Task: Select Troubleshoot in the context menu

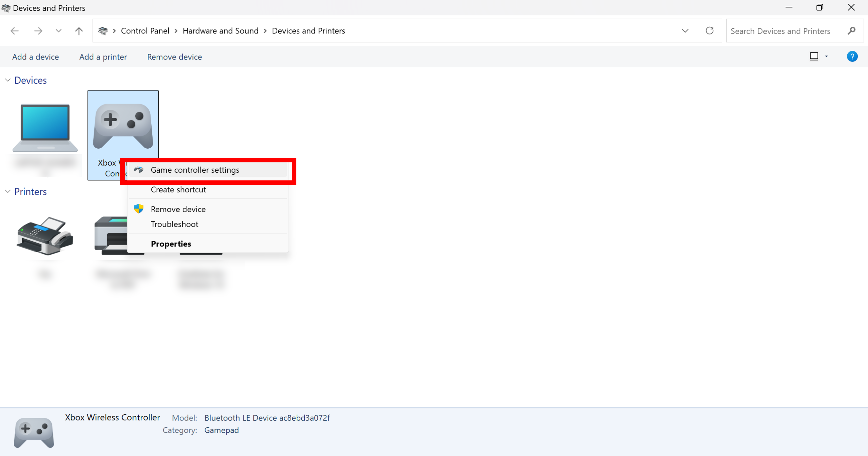Action: (174, 224)
